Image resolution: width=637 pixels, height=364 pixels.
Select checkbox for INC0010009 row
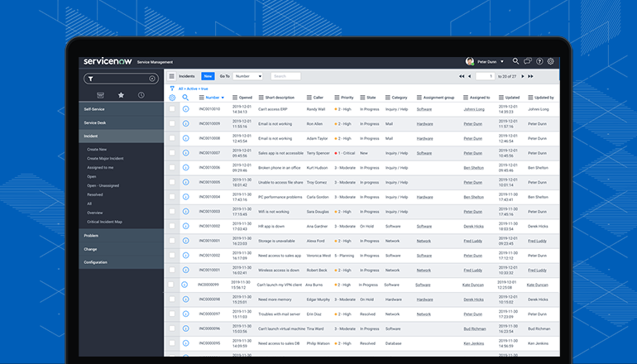click(172, 123)
